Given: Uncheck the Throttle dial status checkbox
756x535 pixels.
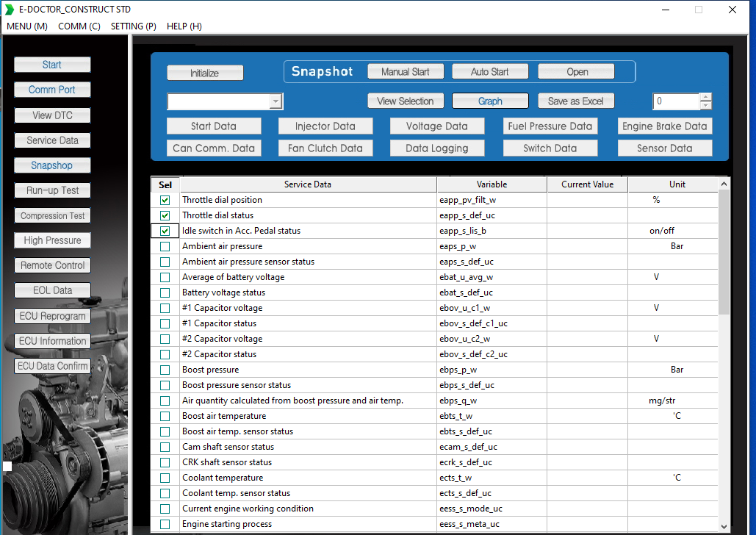Looking at the screenshot, I should [165, 215].
